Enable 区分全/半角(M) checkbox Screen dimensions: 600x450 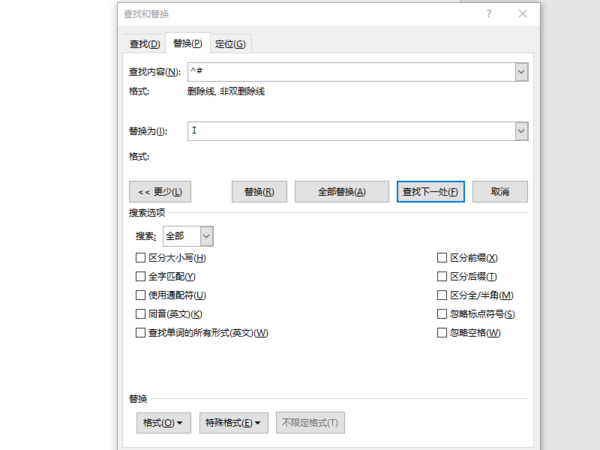click(442, 295)
